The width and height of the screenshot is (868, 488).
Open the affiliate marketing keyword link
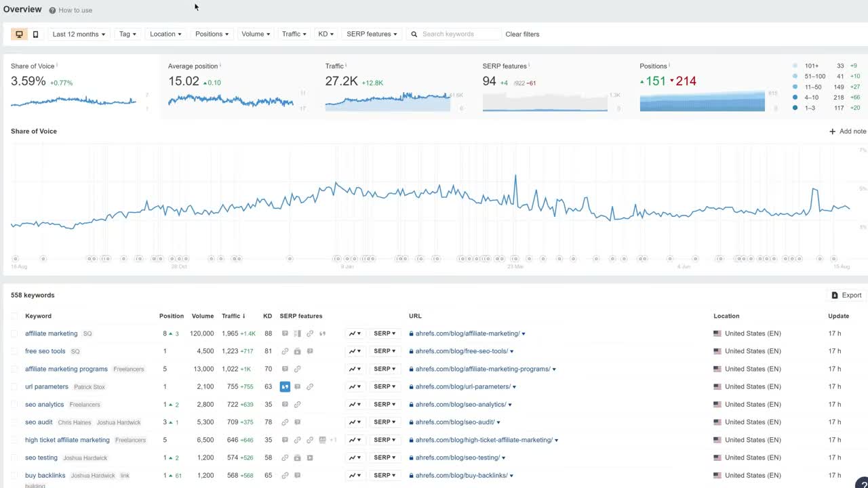tap(52, 333)
